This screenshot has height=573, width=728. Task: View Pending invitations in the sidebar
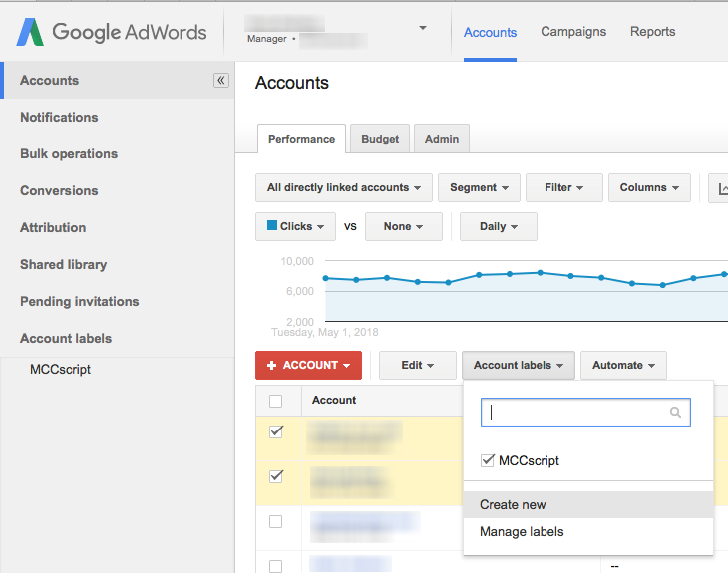point(80,302)
